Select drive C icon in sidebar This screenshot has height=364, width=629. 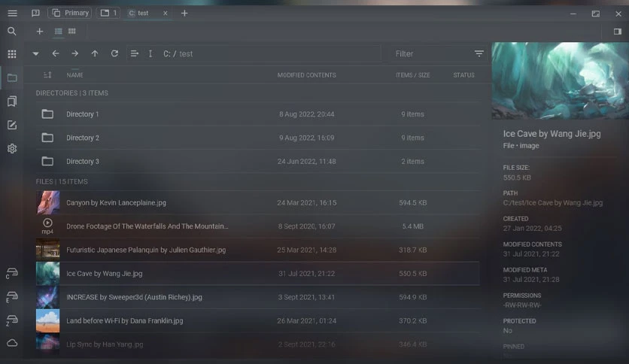pos(11,274)
